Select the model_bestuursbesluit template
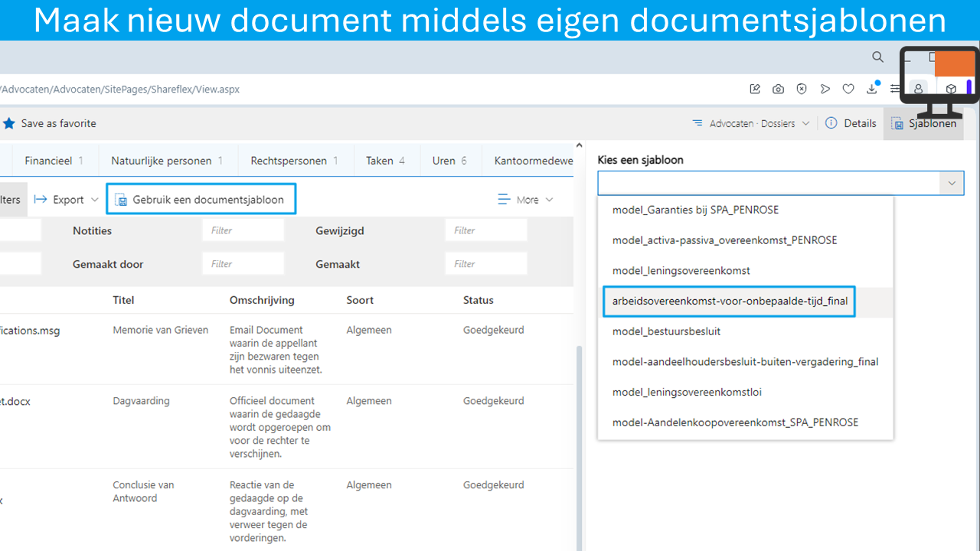Viewport: 980px width, 551px height. [745, 331]
